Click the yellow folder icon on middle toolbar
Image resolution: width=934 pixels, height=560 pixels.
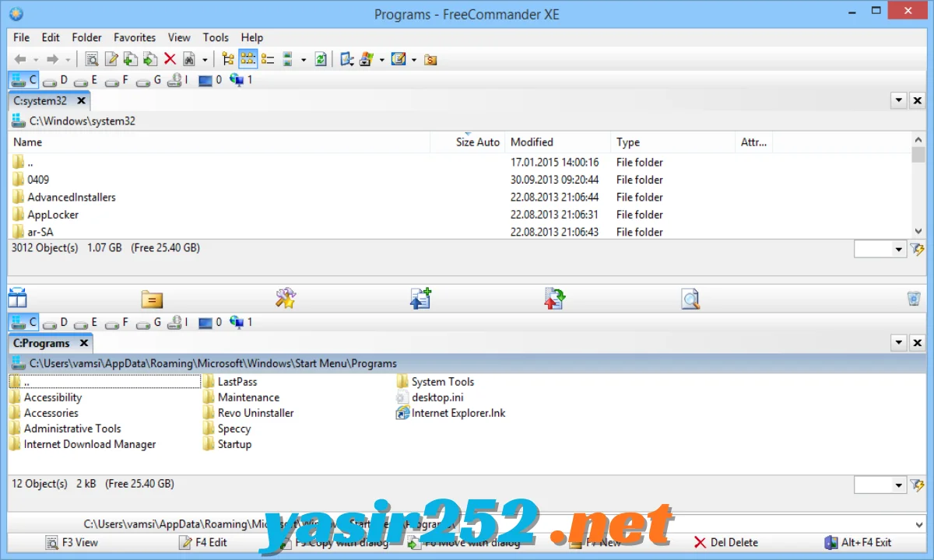click(152, 299)
